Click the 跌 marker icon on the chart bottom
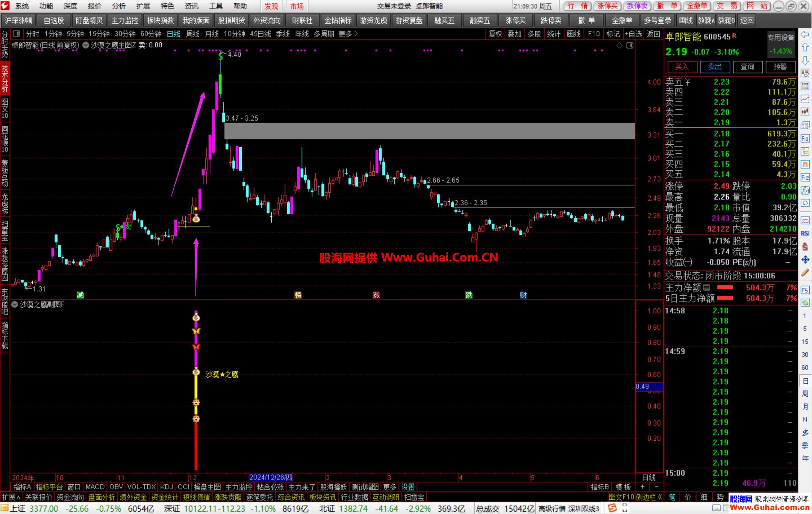812x514 pixels. [x=469, y=295]
